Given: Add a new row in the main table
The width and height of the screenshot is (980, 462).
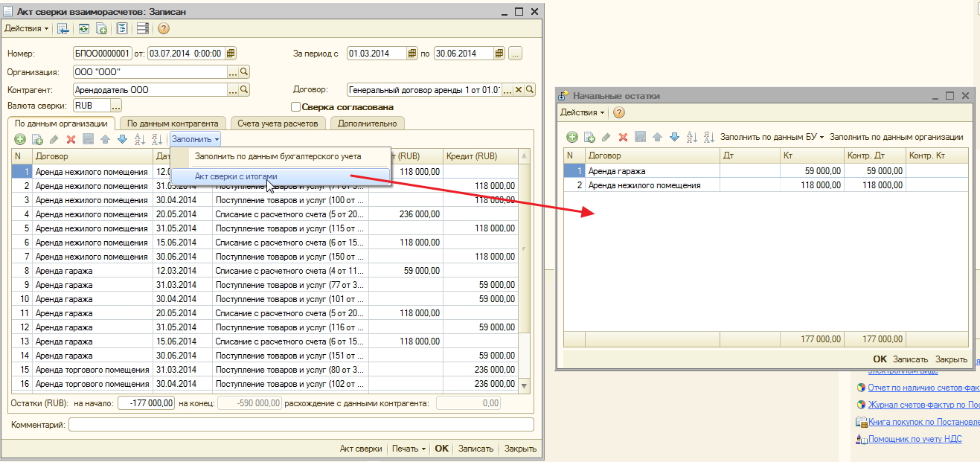Looking at the screenshot, I should pos(20,139).
